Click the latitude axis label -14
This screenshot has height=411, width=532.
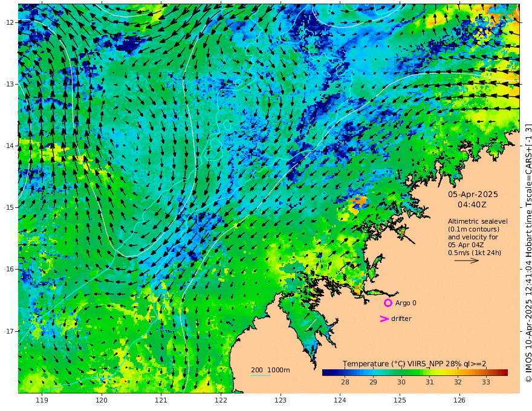point(9,146)
